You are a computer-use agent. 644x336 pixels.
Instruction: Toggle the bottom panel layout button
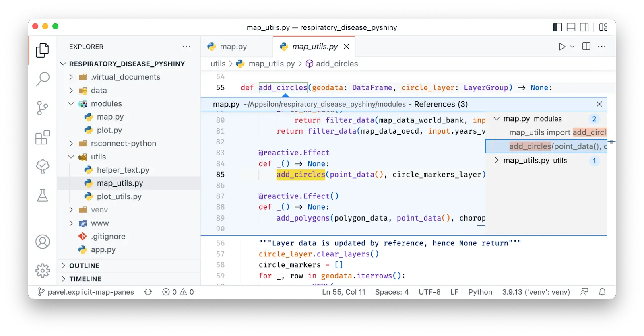[x=571, y=27]
